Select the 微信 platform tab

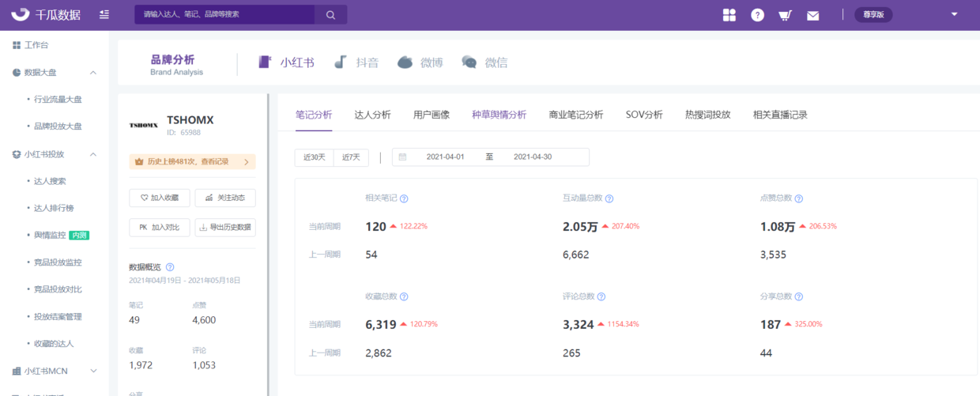pyautogui.click(x=484, y=62)
